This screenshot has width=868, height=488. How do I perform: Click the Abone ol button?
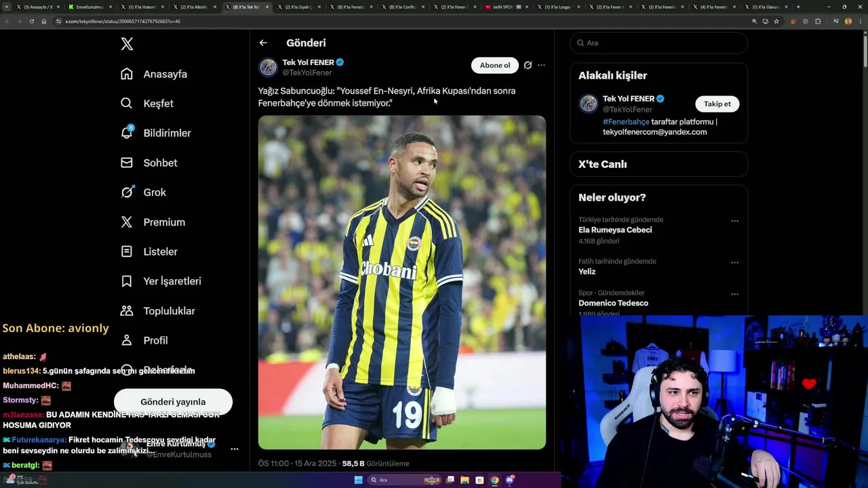(x=495, y=65)
